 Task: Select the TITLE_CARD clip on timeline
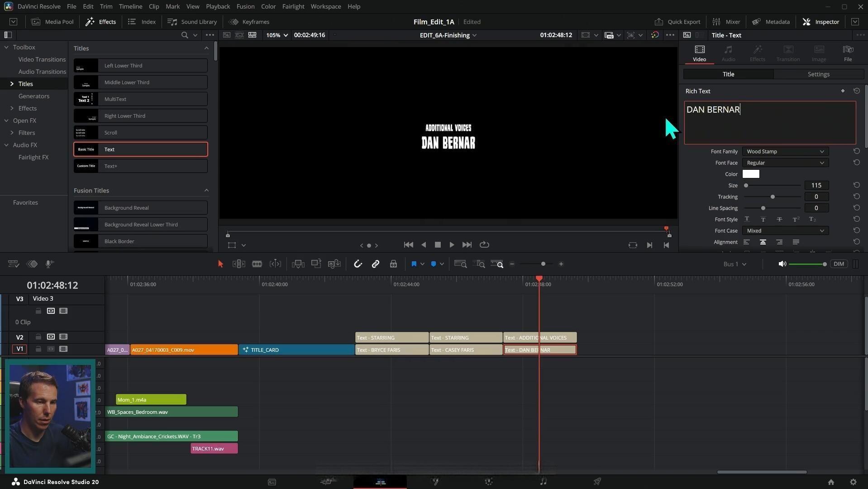click(296, 350)
